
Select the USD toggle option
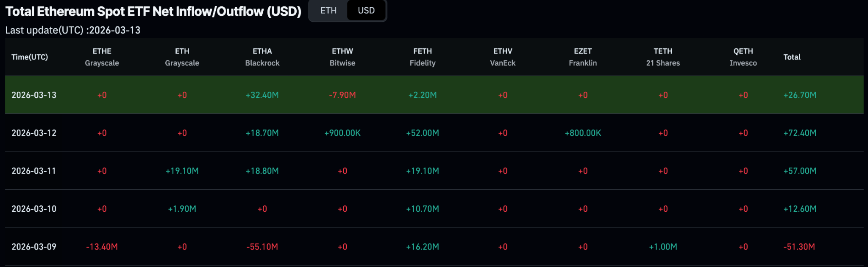coord(366,11)
